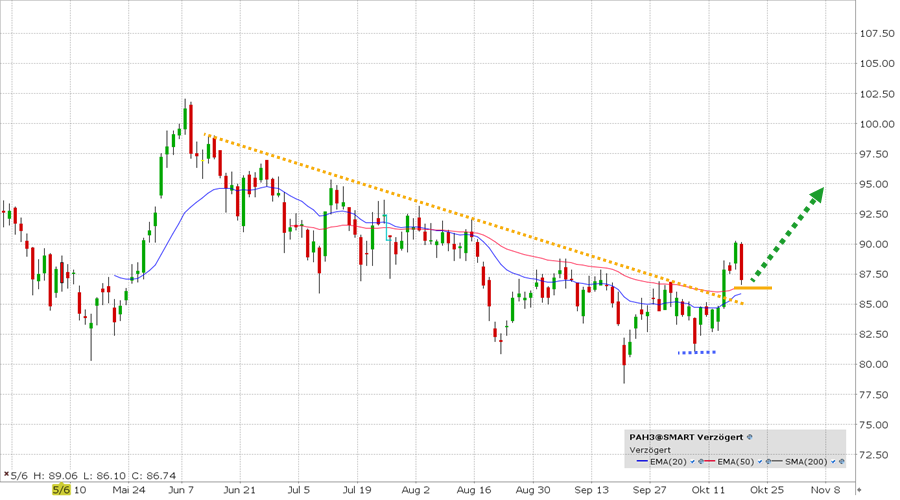900x500 pixels.
Task: Open settings icon next to PAH3@SMART Verzögert
Action: click(x=750, y=437)
